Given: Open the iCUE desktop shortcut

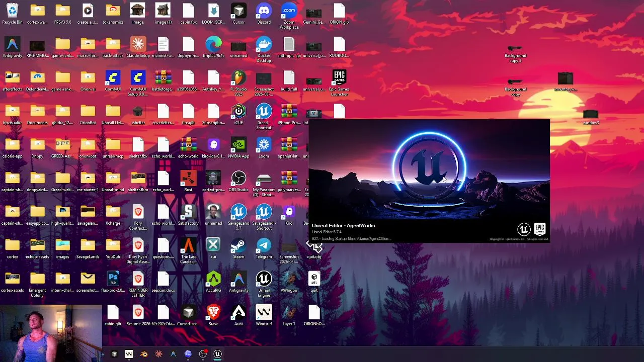Looking at the screenshot, I should [x=238, y=115].
